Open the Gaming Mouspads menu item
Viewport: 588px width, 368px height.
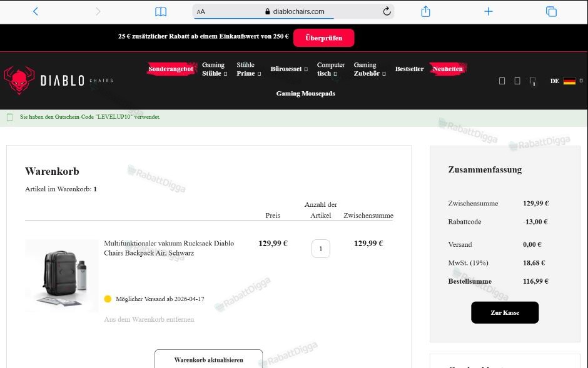(x=306, y=94)
